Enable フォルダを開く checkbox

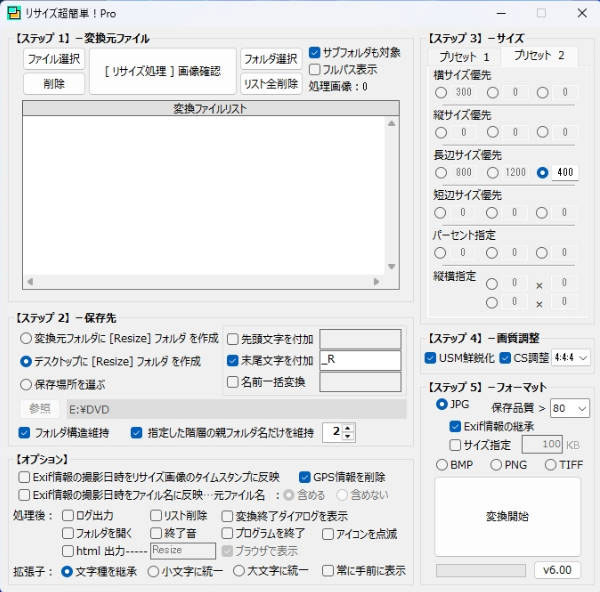68,533
